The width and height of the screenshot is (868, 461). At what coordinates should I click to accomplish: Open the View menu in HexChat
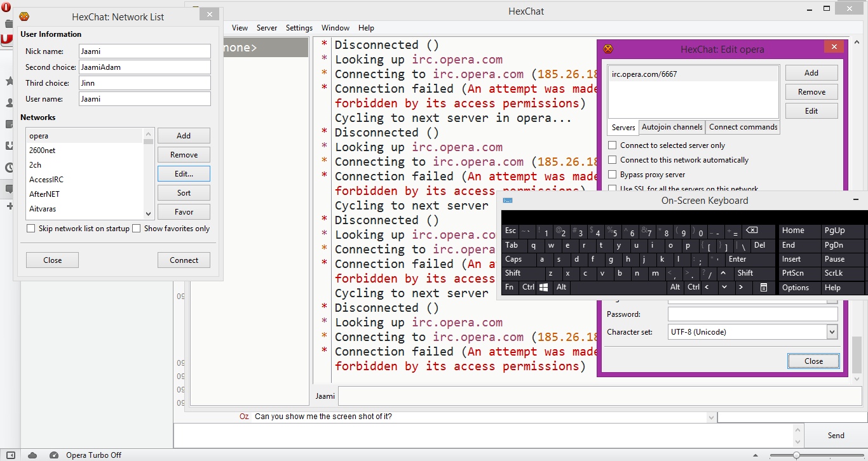coord(240,28)
